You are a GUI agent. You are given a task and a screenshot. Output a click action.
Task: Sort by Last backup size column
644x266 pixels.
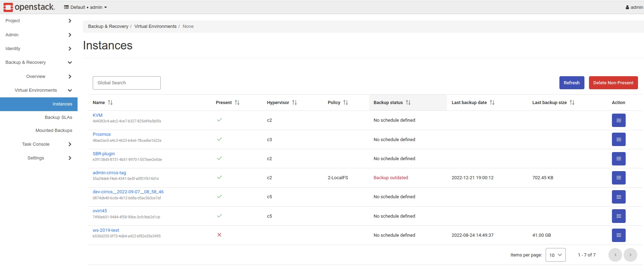pos(572,103)
